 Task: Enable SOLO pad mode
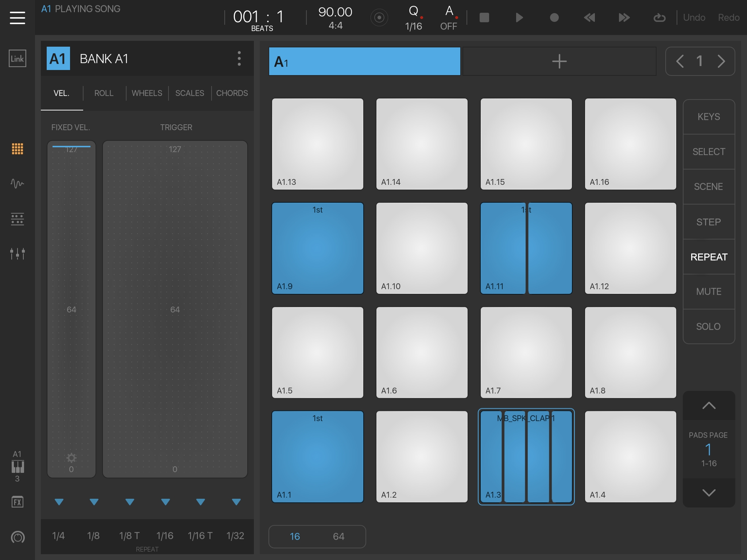[x=709, y=326]
